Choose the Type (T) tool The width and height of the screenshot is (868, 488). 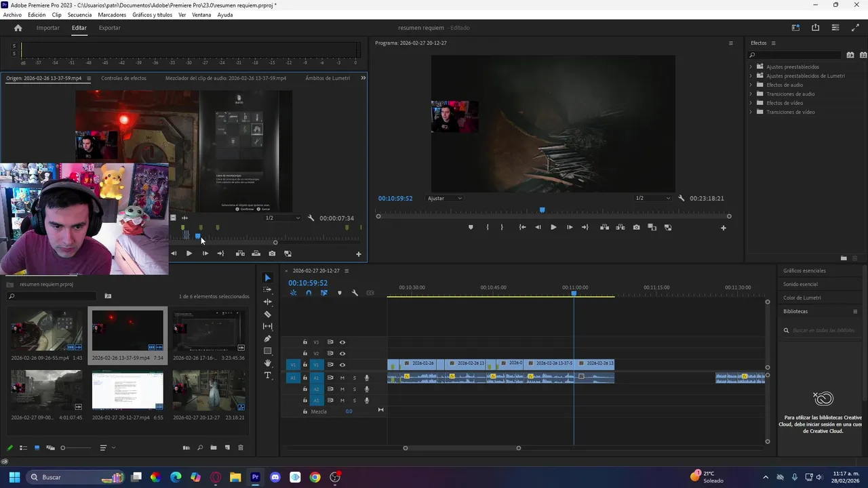267,375
